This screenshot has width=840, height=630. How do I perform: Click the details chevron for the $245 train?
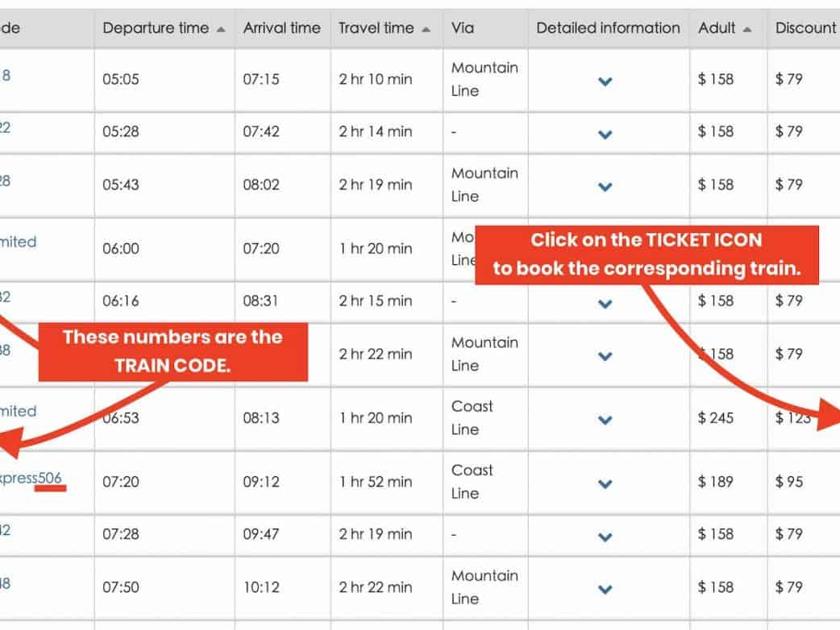605,420
